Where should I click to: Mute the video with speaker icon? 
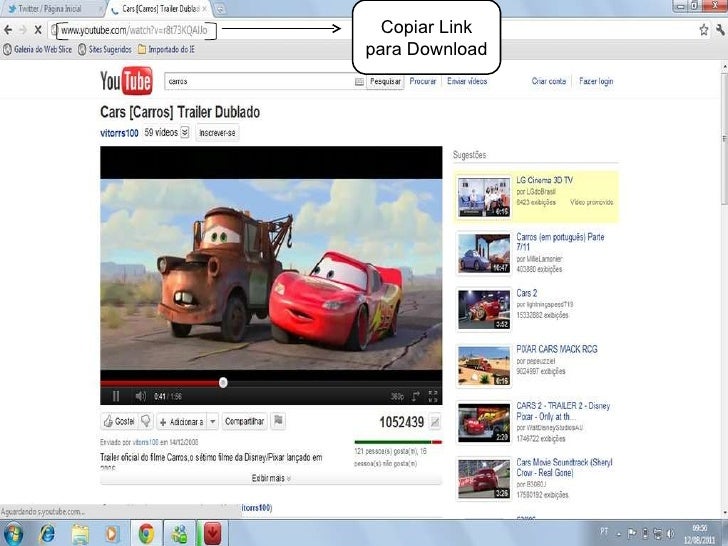point(140,396)
